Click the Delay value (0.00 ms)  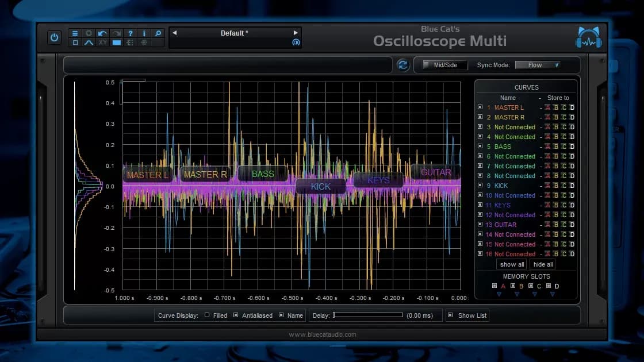420,315
